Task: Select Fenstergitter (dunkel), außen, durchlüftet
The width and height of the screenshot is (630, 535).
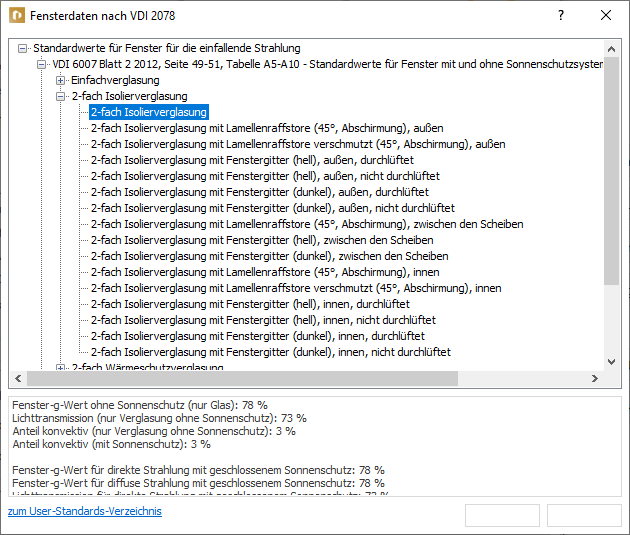Action: coord(260,192)
